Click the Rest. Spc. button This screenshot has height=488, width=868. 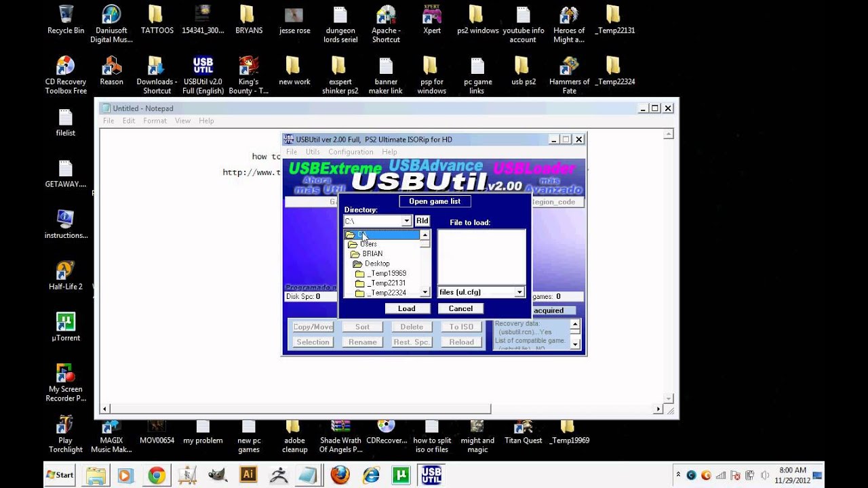pos(412,342)
